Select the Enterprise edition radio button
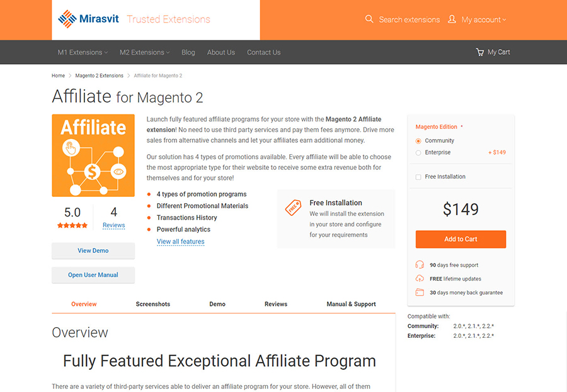567x392 pixels. pyautogui.click(x=418, y=152)
